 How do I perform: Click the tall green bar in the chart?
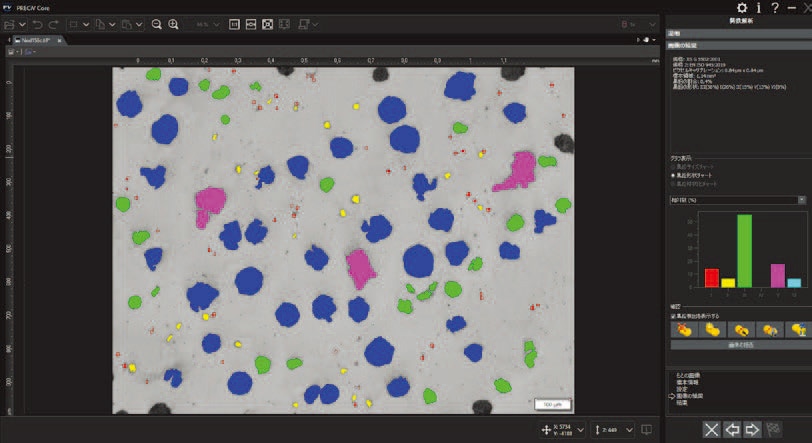point(745,251)
